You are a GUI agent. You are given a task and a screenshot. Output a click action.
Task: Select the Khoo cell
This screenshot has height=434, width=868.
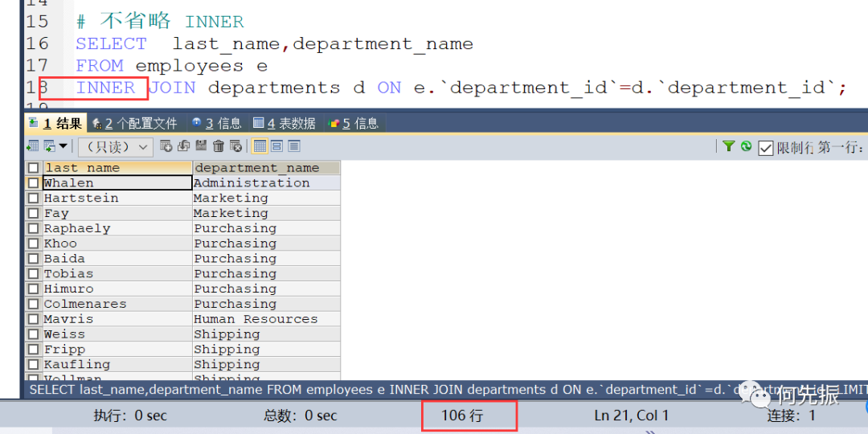pyautogui.click(x=117, y=243)
